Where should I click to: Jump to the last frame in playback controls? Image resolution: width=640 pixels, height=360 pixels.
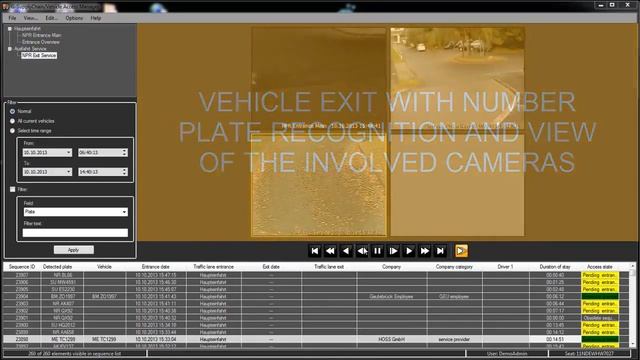pos(440,251)
